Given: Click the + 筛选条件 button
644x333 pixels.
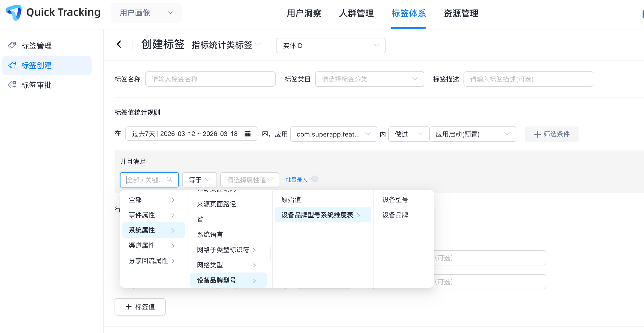Looking at the screenshot, I should tap(552, 134).
